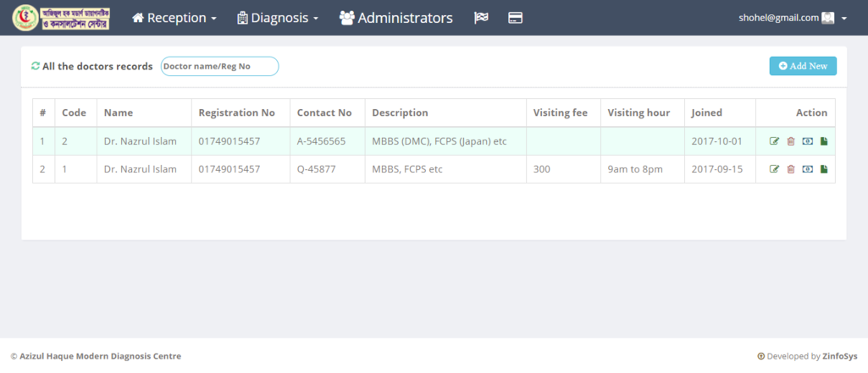Viewport: 868px width, 373px height.
Task: Click the edit icon for doctor code 2
Action: pyautogui.click(x=774, y=141)
